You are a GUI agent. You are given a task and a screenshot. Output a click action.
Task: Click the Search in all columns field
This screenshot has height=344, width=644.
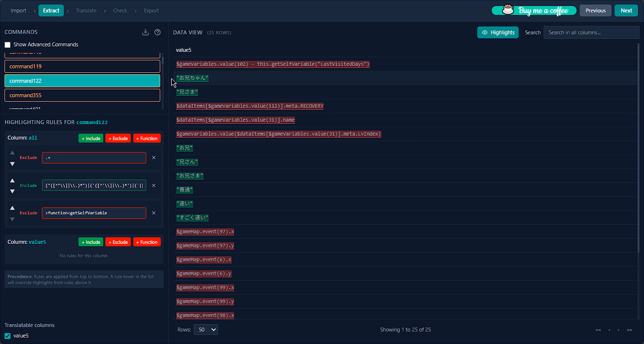point(591,32)
